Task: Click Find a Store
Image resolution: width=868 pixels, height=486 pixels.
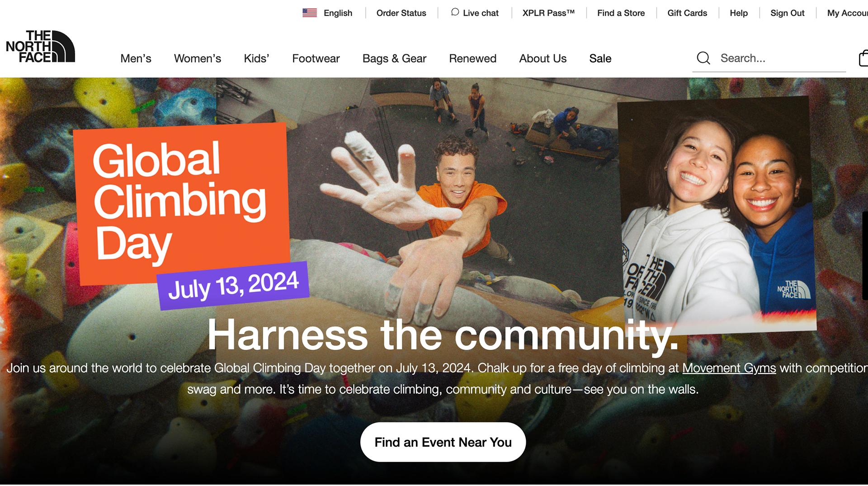Action: [x=621, y=13]
